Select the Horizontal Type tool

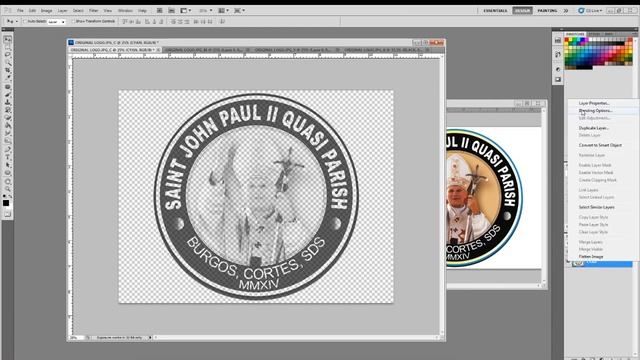pyautogui.click(x=7, y=157)
